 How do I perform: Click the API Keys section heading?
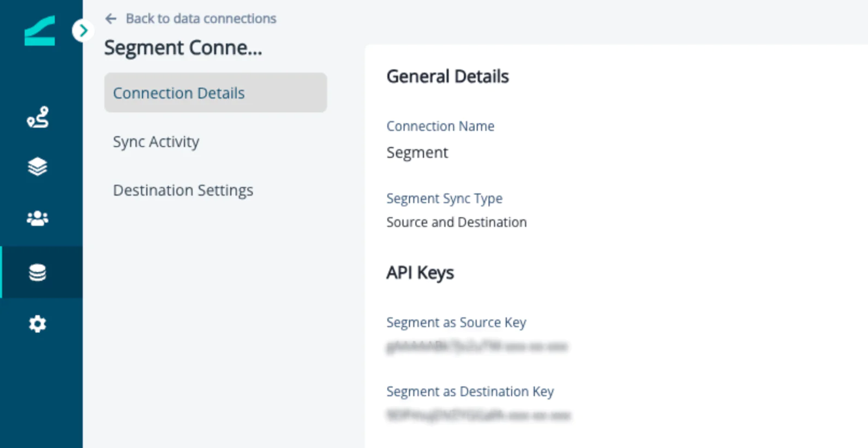(x=420, y=273)
